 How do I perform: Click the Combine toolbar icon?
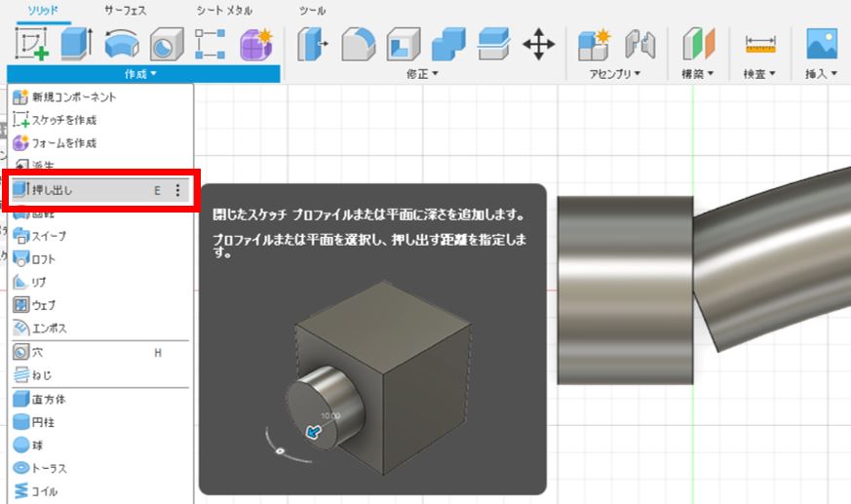click(448, 44)
